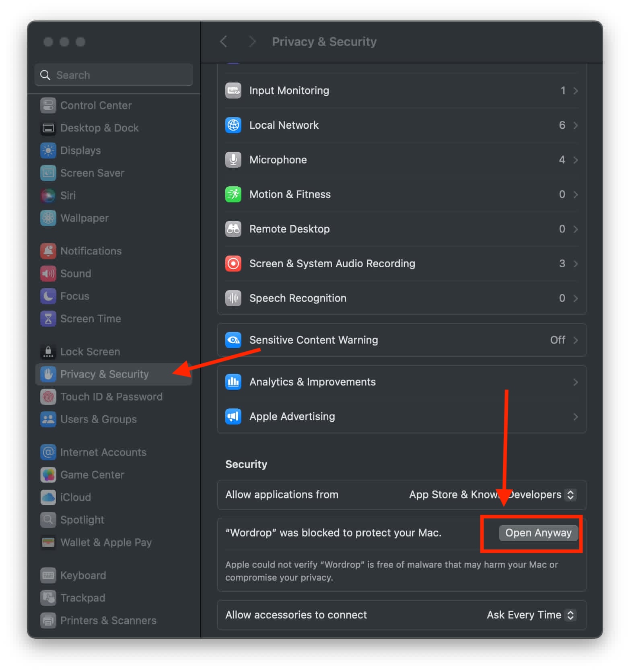630x672 pixels.
Task: Select the Speech Recognition waveform icon
Action: click(x=233, y=298)
